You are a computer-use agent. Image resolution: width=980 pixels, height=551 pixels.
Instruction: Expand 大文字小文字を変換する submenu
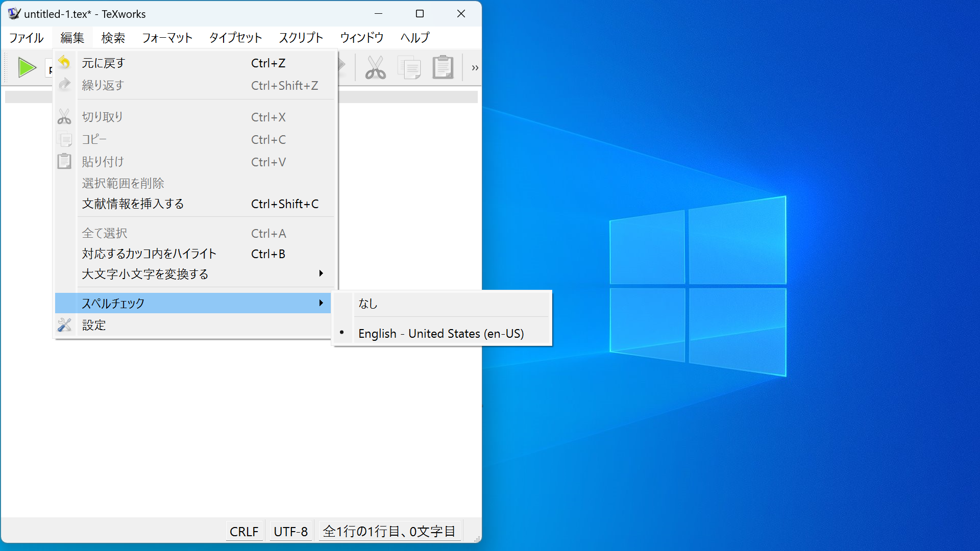pos(194,274)
